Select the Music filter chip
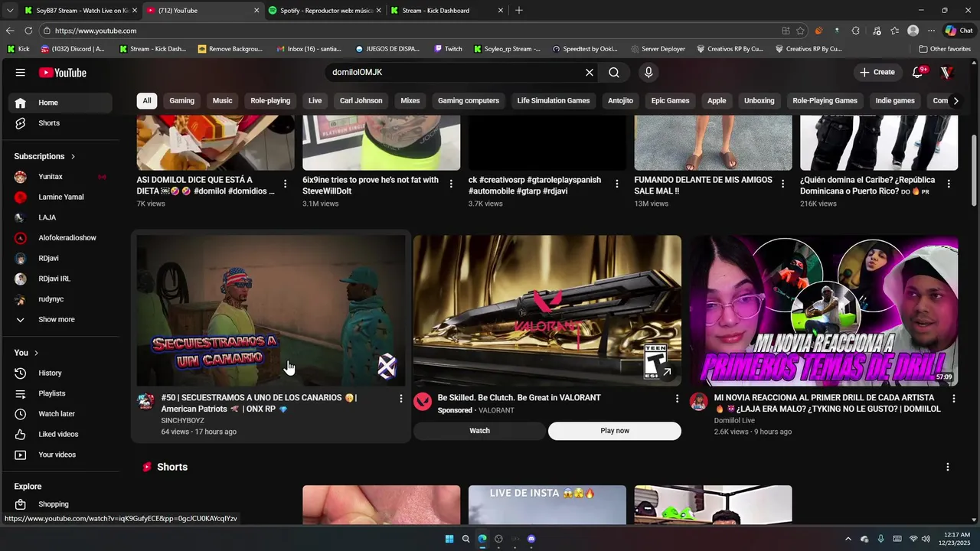 223,101
